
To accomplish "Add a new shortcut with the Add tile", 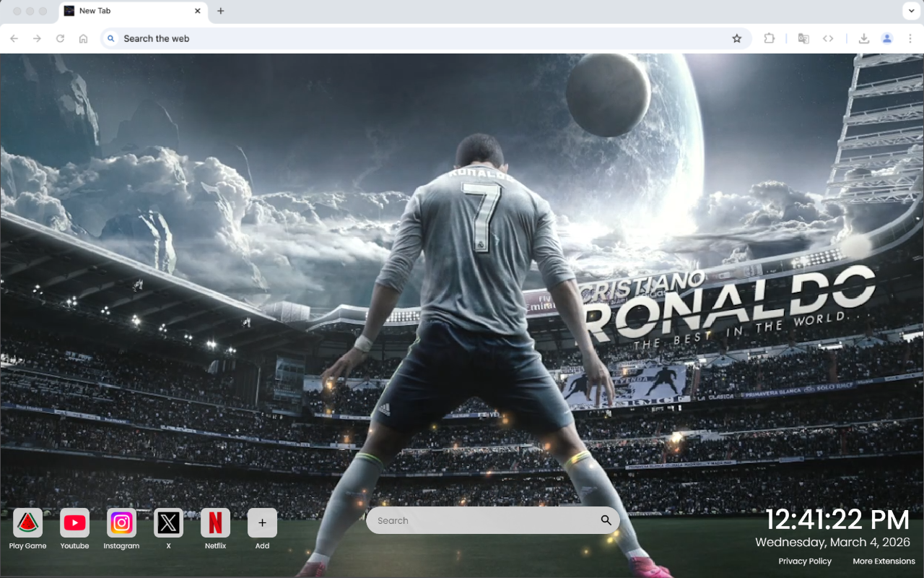I will (x=262, y=522).
